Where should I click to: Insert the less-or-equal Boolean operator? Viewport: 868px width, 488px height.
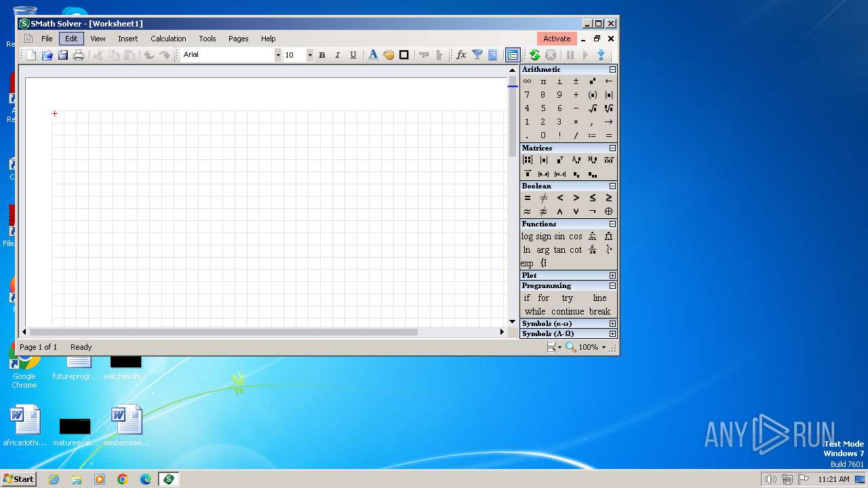point(592,198)
